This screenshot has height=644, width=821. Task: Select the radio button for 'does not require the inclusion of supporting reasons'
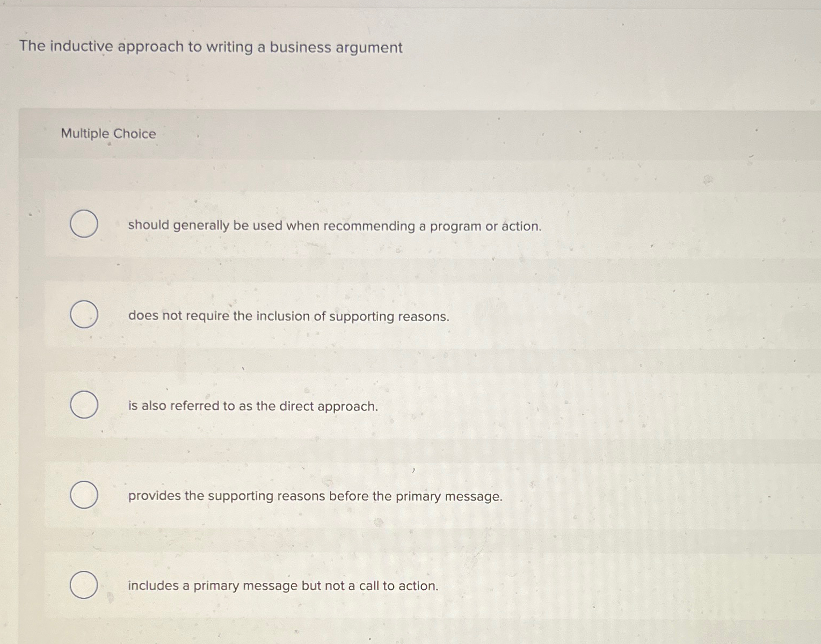click(84, 315)
